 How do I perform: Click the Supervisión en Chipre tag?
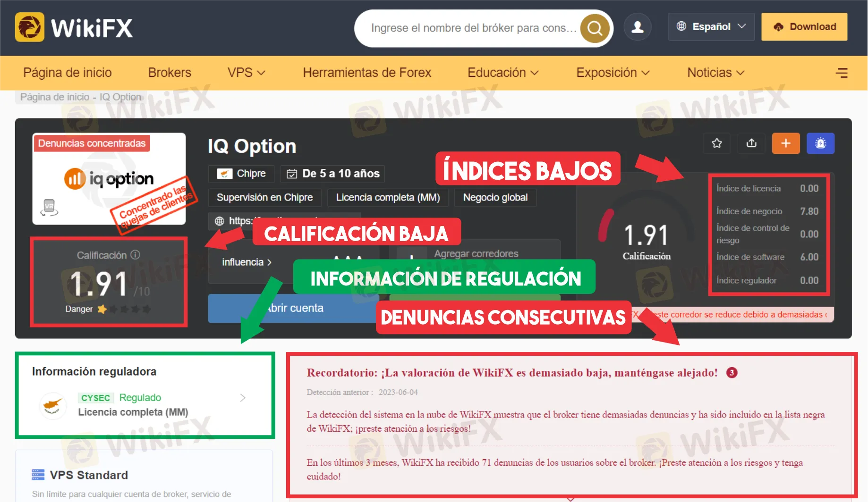click(264, 197)
